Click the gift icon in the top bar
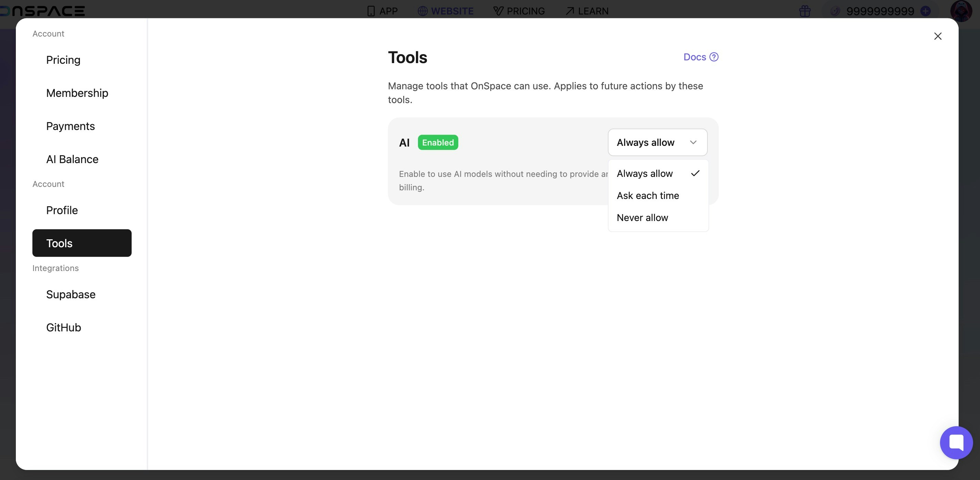The height and width of the screenshot is (480, 980). [x=805, y=11]
